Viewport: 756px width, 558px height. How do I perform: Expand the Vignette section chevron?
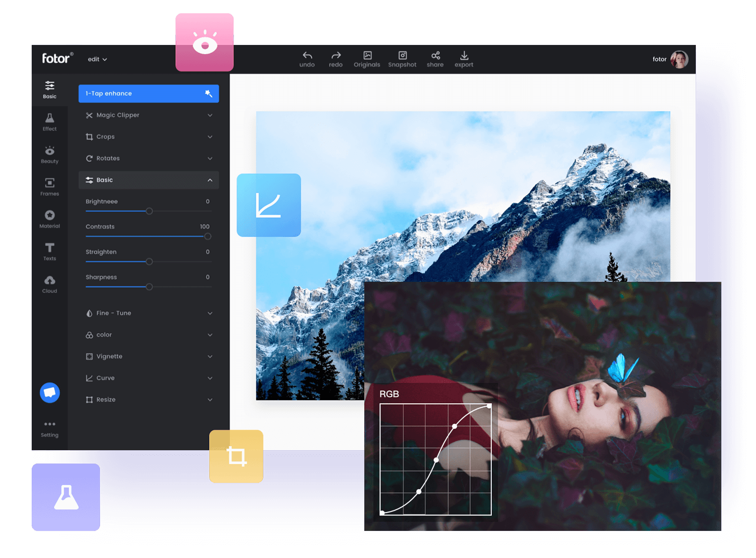tap(210, 357)
